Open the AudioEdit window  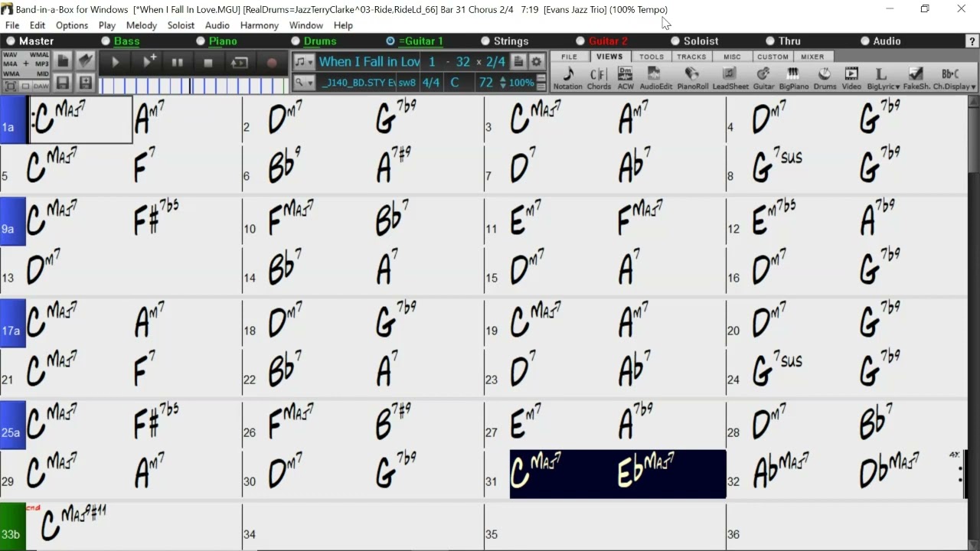pyautogui.click(x=655, y=79)
